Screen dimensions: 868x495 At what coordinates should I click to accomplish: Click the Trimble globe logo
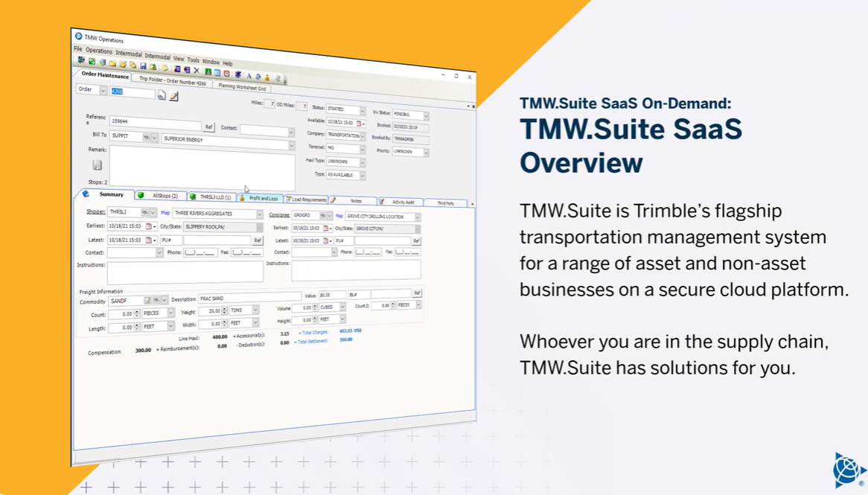(849, 470)
